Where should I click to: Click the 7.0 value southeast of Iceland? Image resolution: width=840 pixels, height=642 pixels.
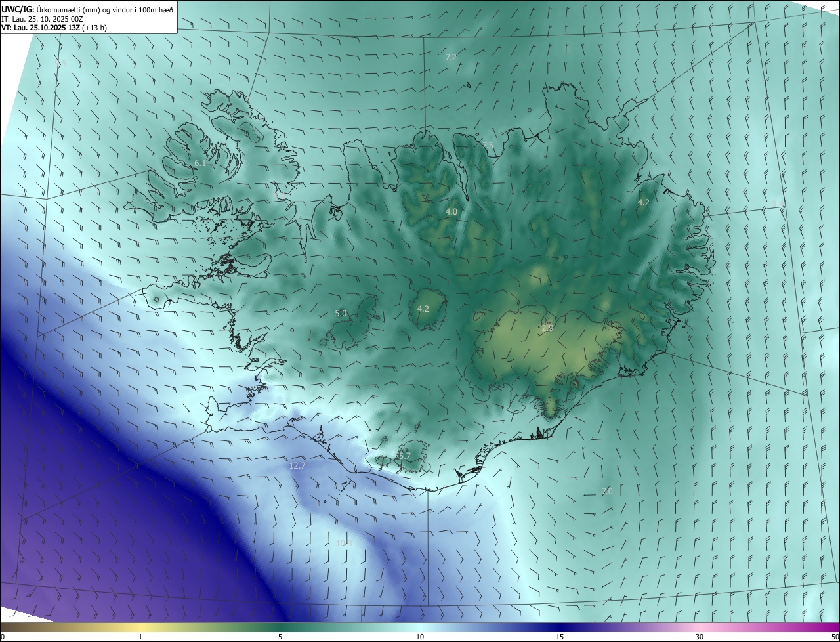coord(607,491)
